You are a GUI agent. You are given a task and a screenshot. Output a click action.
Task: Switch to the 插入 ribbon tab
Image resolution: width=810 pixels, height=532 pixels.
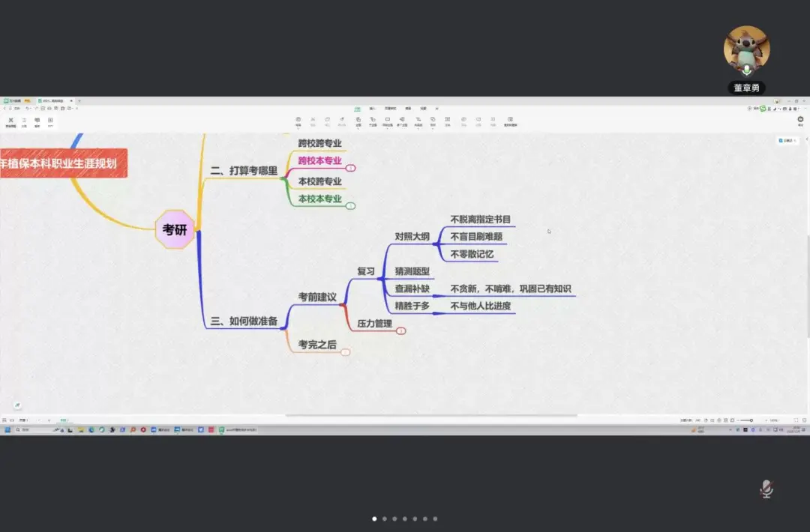click(372, 109)
